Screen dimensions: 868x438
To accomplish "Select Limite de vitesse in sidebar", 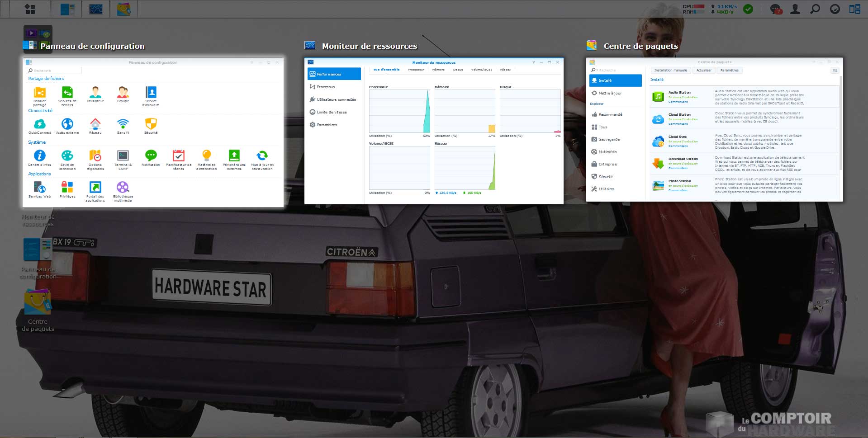I will tap(334, 112).
